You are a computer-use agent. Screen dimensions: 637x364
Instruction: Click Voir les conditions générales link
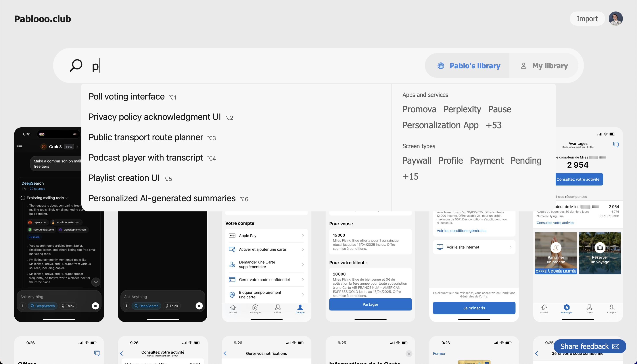[462, 230]
